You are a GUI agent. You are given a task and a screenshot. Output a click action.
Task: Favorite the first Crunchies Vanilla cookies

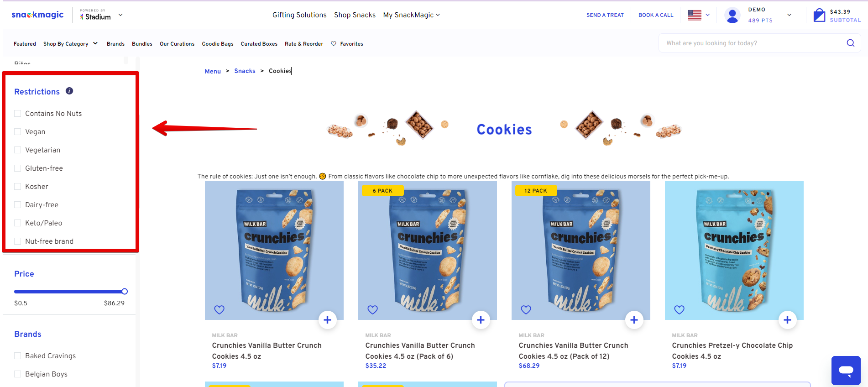220,309
